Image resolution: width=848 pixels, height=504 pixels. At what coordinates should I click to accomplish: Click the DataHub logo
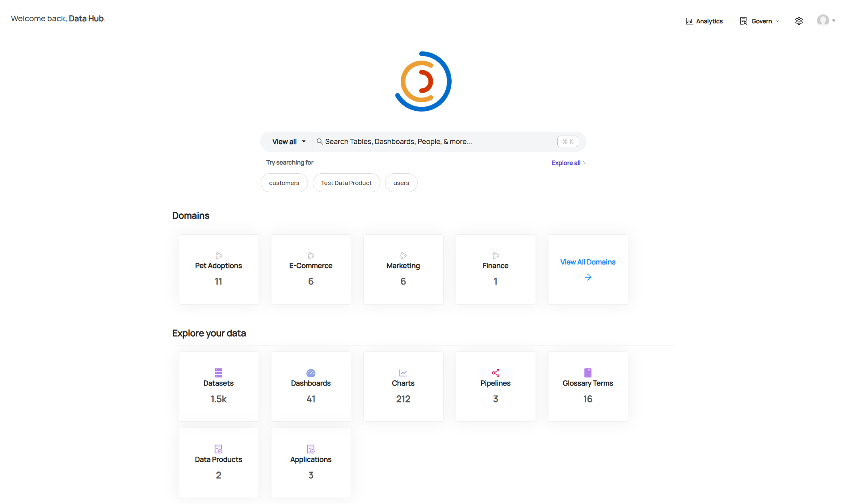click(x=423, y=81)
